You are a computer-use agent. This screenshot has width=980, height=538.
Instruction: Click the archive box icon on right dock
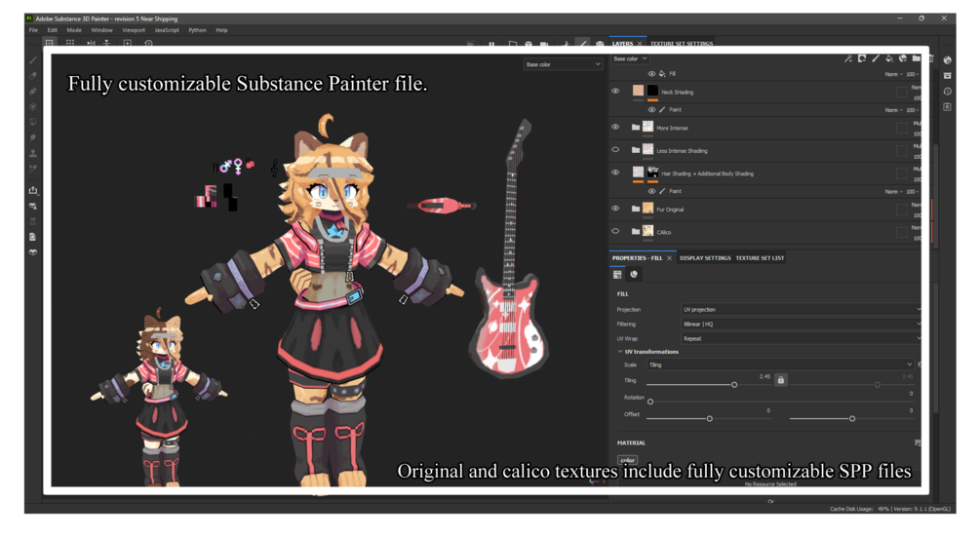(948, 76)
